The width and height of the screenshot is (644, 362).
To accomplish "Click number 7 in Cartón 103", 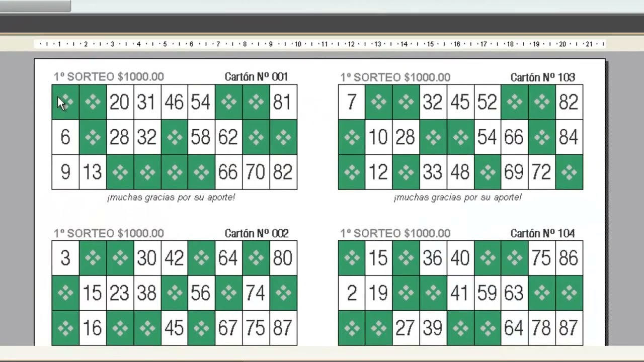I will 352,102.
